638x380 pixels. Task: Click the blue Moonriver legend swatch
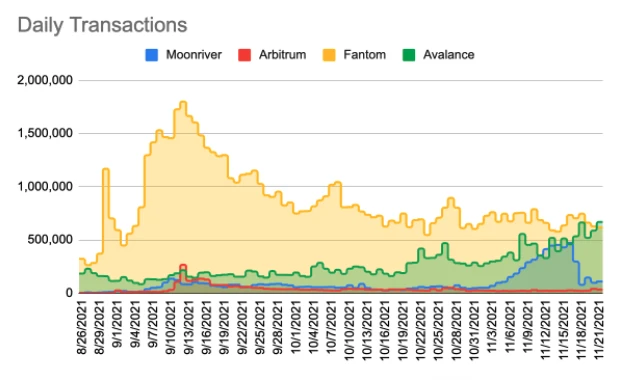coord(151,55)
